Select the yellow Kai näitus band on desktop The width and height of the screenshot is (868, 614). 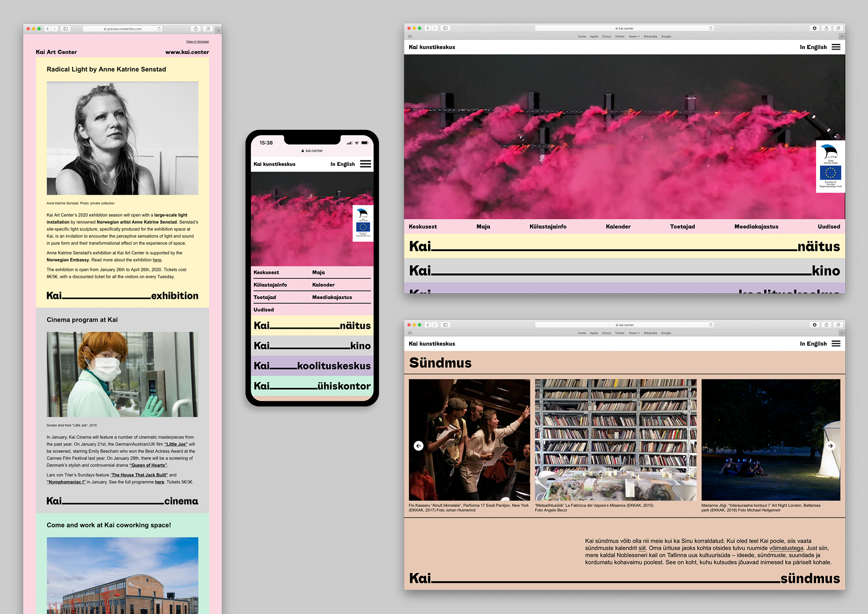pos(625,246)
